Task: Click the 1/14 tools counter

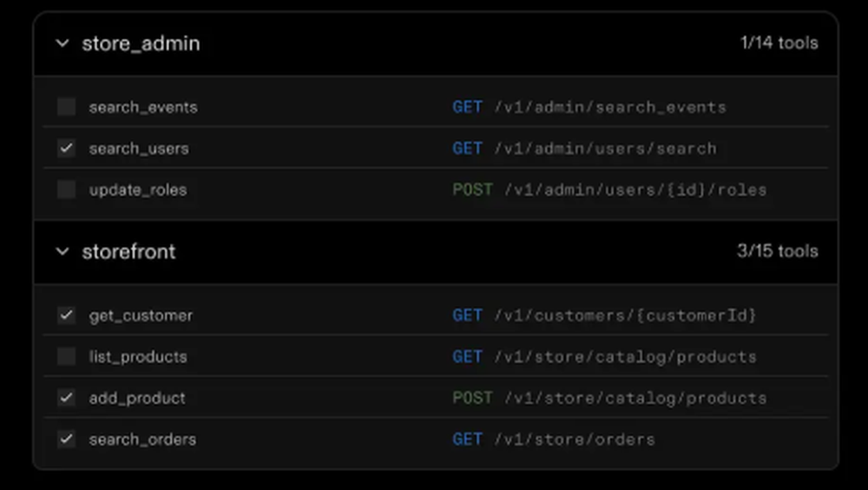Action: (x=779, y=43)
